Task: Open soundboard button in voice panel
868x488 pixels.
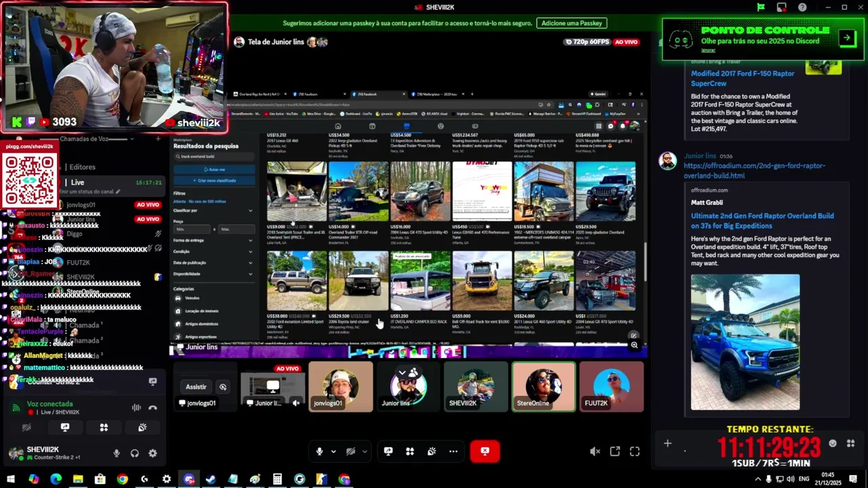Action: 142,428
